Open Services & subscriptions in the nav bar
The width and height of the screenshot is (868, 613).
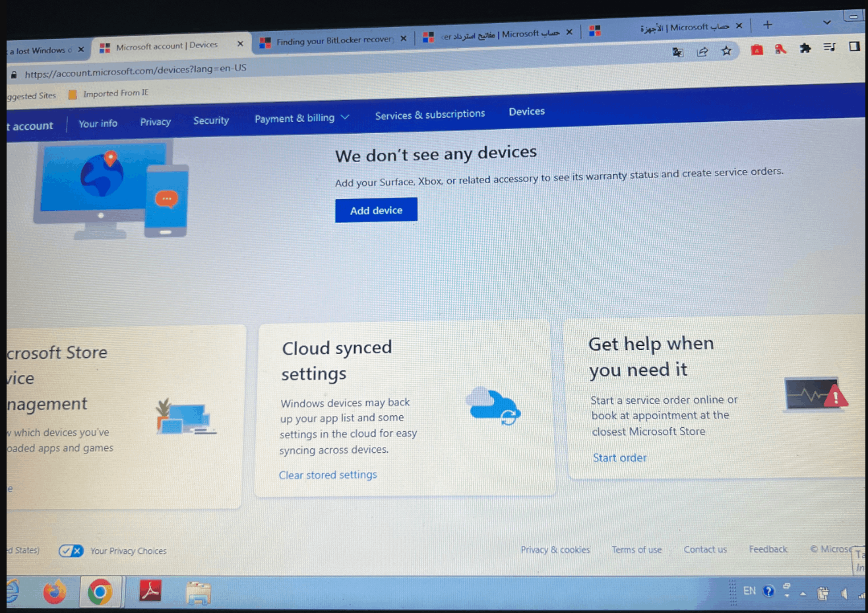click(x=430, y=115)
